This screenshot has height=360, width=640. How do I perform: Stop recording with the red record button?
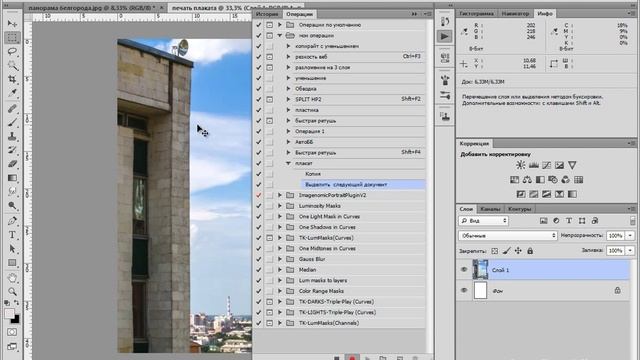coord(352,358)
